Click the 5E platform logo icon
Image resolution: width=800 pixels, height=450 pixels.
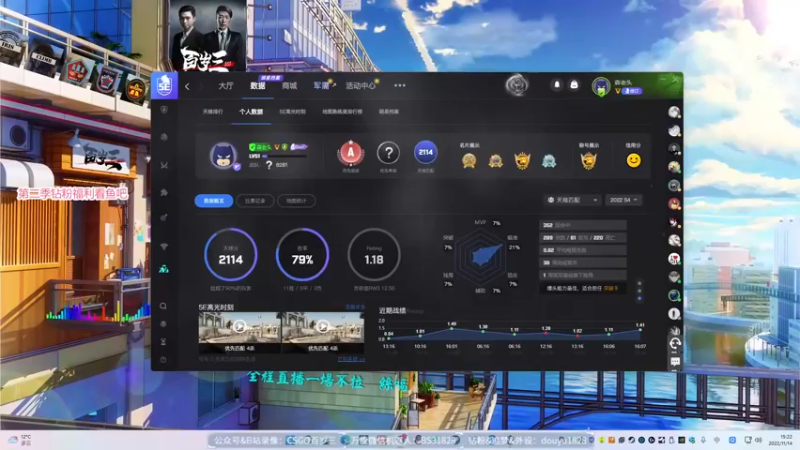tap(164, 85)
